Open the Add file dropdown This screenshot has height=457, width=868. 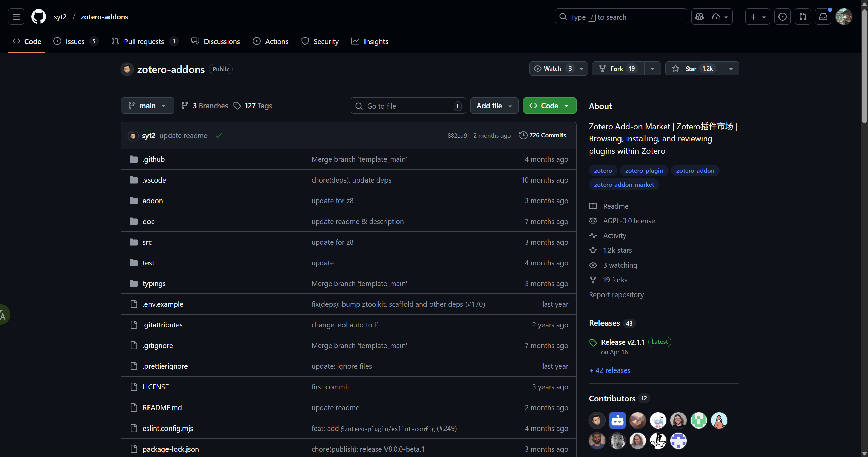[494, 106]
